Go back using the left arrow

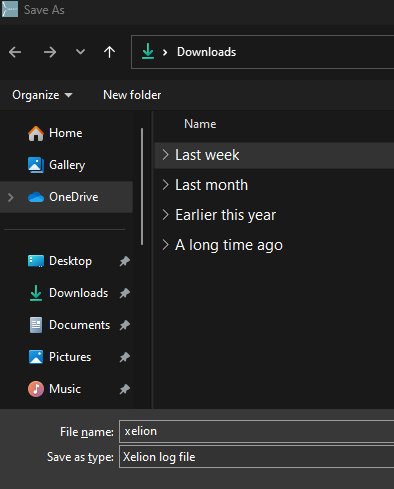tap(15, 52)
